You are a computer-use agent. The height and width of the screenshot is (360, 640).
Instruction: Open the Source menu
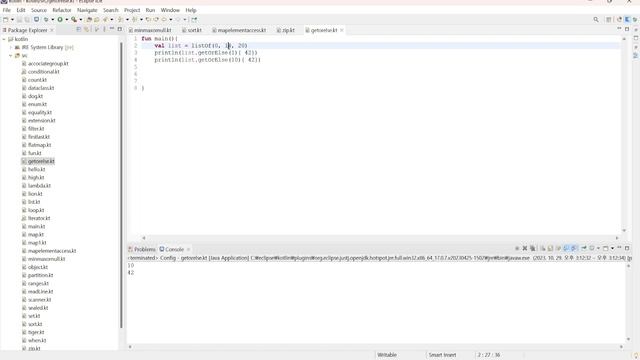[39, 10]
